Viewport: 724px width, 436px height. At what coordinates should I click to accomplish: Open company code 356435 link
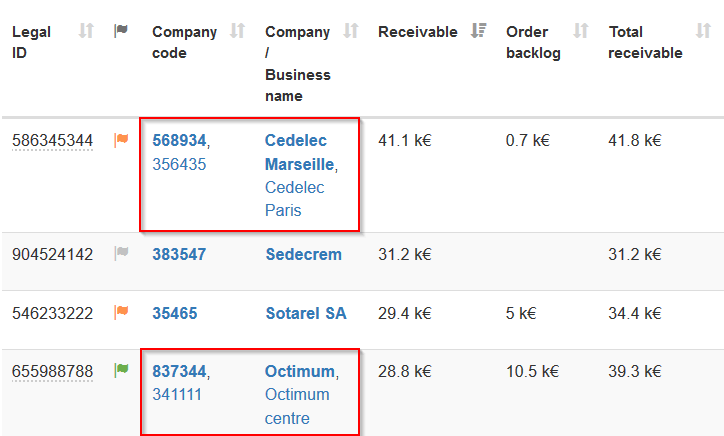pyautogui.click(x=179, y=164)
